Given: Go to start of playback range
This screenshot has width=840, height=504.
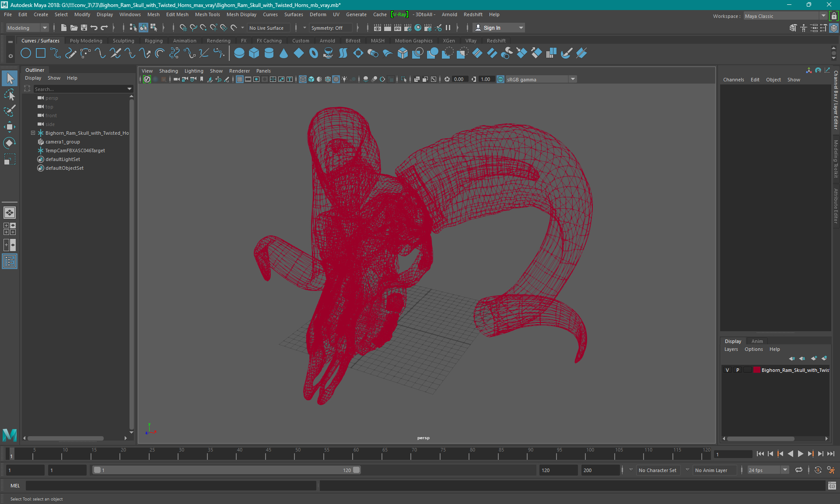Looking at the screenshot, I should (760, 454).
